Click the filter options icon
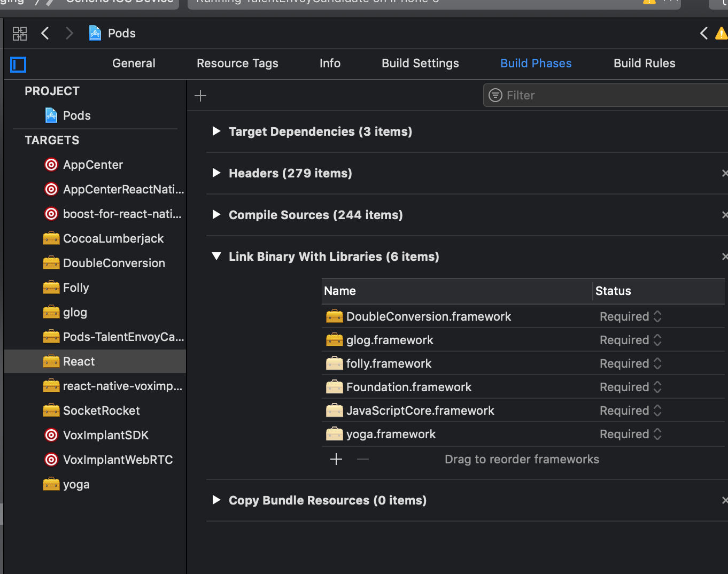The image size is (728, 574). (495, 95)
